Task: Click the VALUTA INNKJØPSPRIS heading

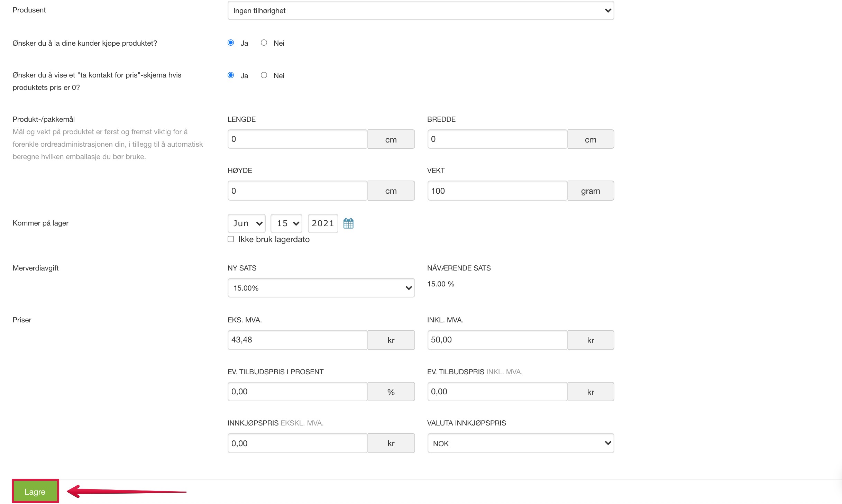Action: [x=466, y=423]
